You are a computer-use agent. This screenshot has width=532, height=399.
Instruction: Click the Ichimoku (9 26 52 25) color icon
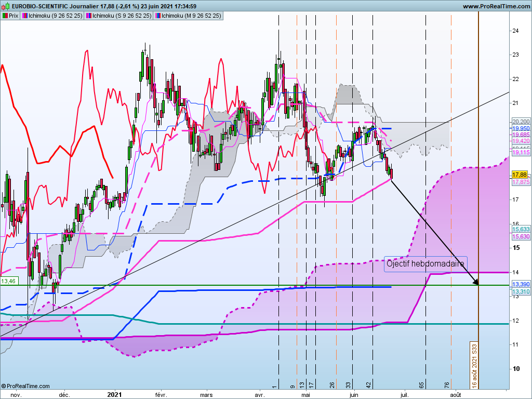point(25,16)
